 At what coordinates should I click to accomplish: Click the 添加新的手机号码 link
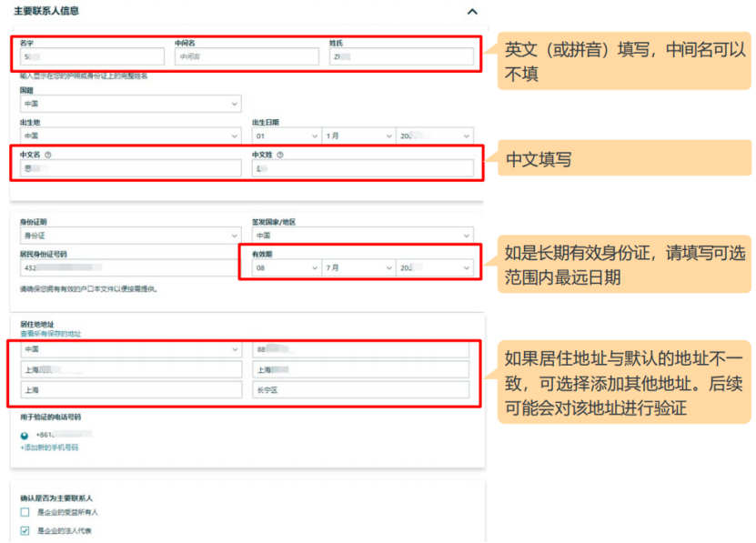(x=50, y=447)
